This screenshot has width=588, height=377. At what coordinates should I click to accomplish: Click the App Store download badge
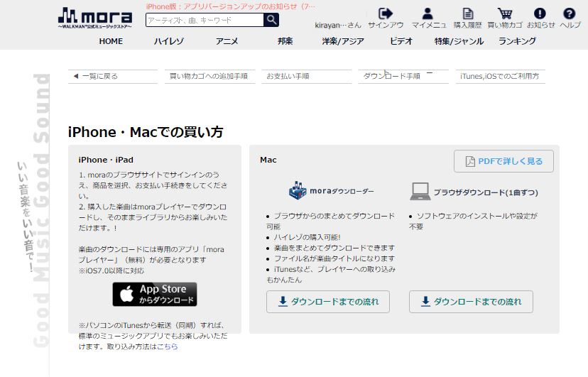155,294
